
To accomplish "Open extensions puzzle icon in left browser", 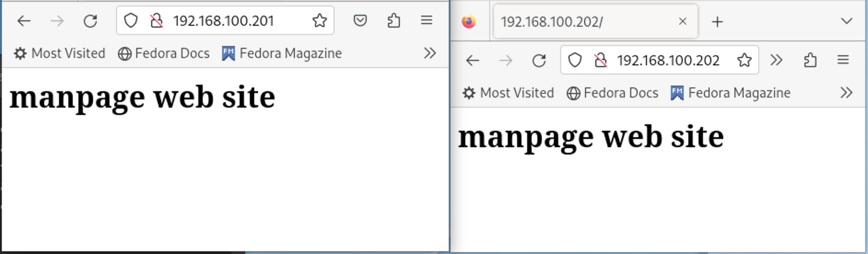I will pos(393,21).
